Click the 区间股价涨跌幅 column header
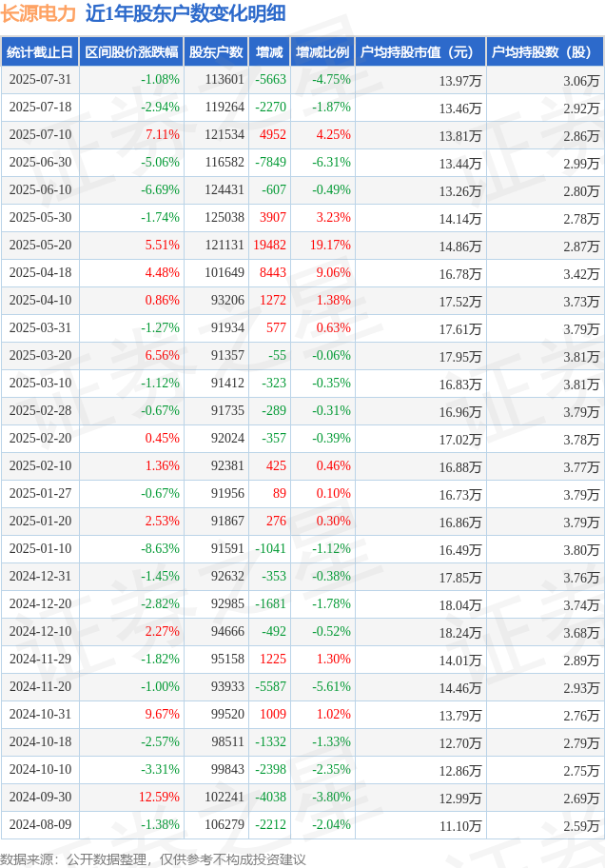Screen dimensions: 605x868 [131, 52]
